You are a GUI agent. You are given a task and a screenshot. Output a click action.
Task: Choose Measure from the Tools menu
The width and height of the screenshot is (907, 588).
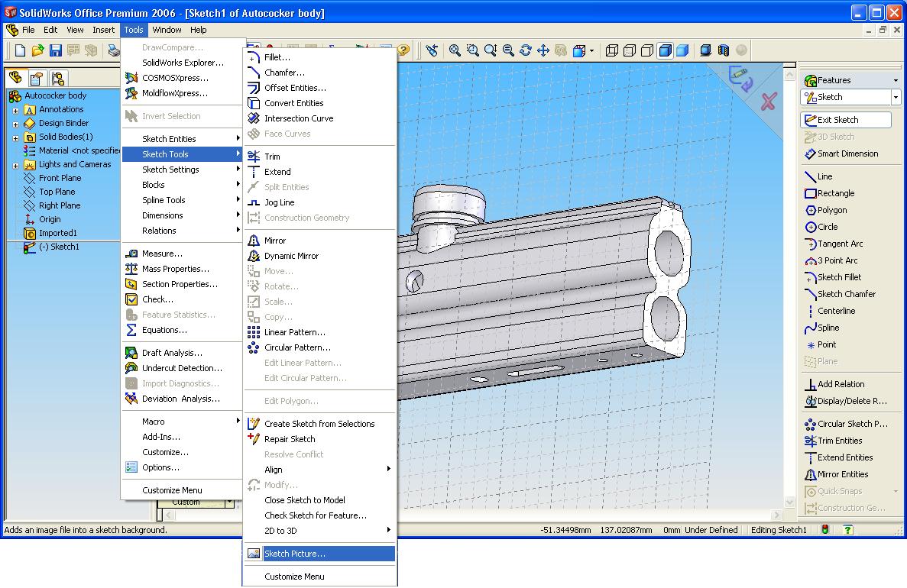click(182, 254)
